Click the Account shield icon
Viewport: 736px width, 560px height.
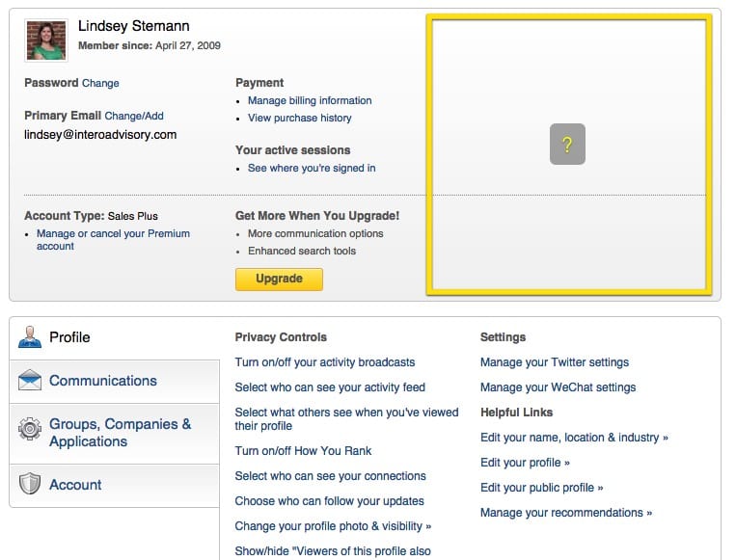coord(30,484)
